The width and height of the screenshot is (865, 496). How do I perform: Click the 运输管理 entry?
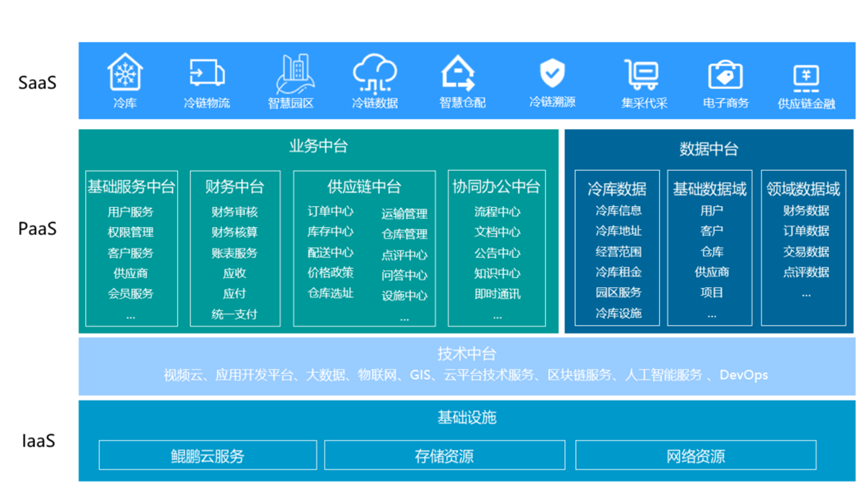tap(404, 214)
